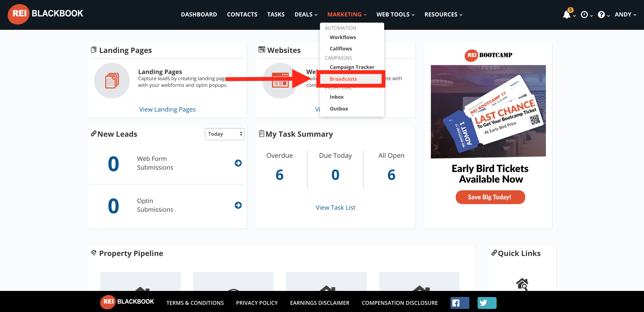Expand the Marketing menu

(347, 15)
